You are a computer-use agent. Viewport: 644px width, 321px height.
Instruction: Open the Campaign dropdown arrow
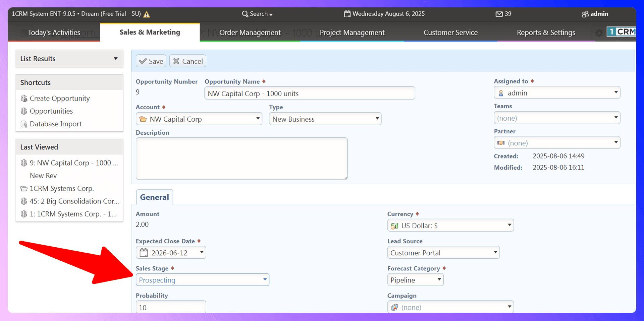point(509,307)
